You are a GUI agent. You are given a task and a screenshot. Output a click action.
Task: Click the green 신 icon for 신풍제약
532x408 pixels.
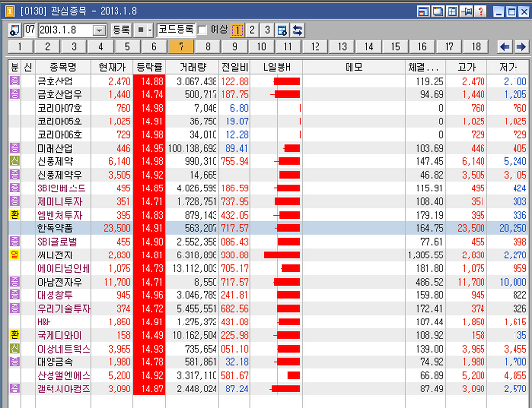tap(15, 161)
